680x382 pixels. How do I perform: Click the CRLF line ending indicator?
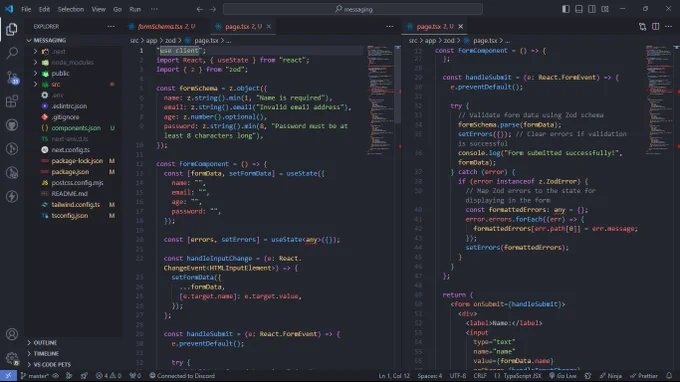point(480,375)
